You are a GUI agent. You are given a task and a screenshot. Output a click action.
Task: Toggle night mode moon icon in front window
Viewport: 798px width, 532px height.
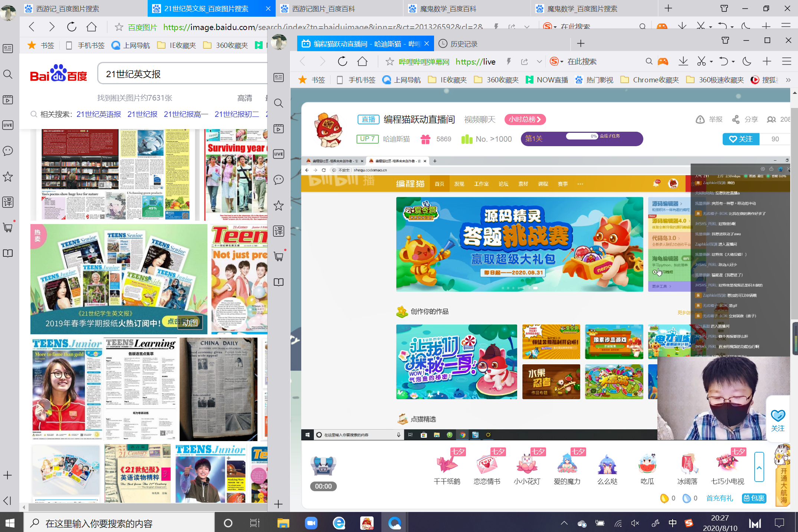pyautogui.click(x=747, y=62)
